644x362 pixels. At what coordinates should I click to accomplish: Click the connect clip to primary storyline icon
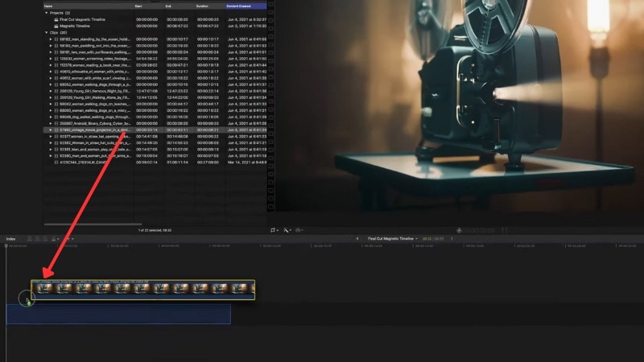click(30, 238)
